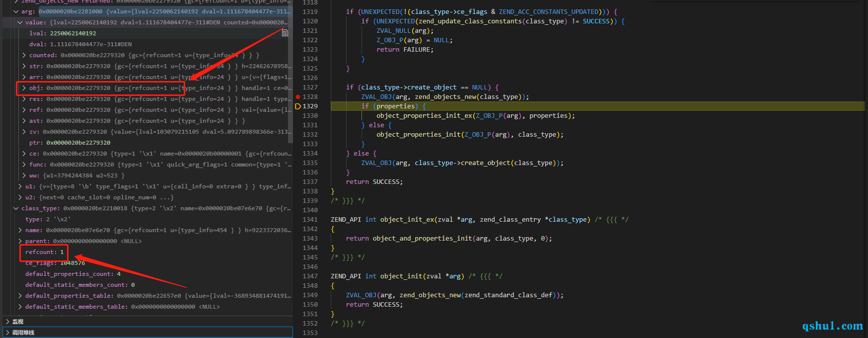This screenshot has height=338, width=868.
Task: Select the ptr: 0x0000020be2279320 row
Action: (x=147, y=143)
